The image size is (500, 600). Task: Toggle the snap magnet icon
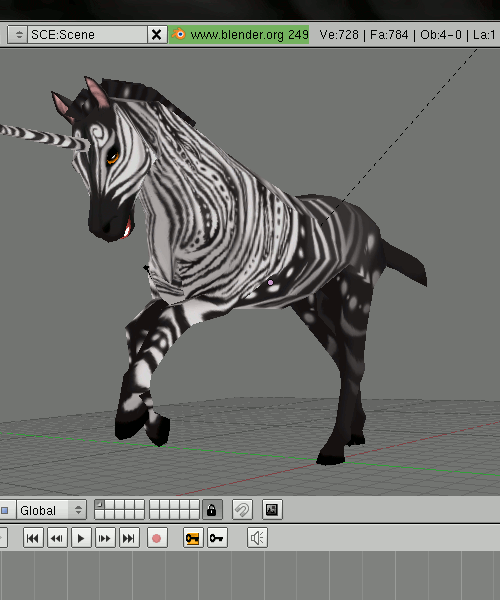(242, 510)
